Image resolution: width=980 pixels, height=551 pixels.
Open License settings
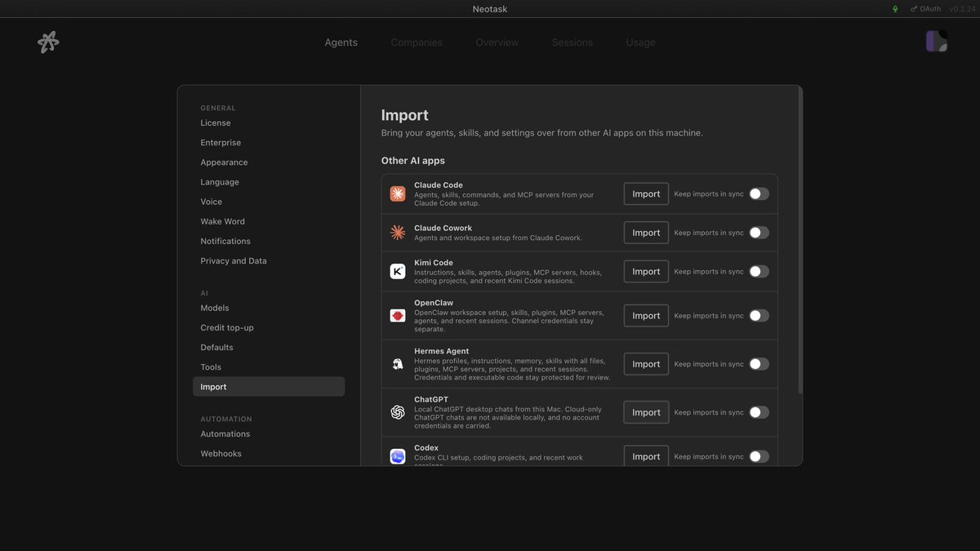pos(269,123)
